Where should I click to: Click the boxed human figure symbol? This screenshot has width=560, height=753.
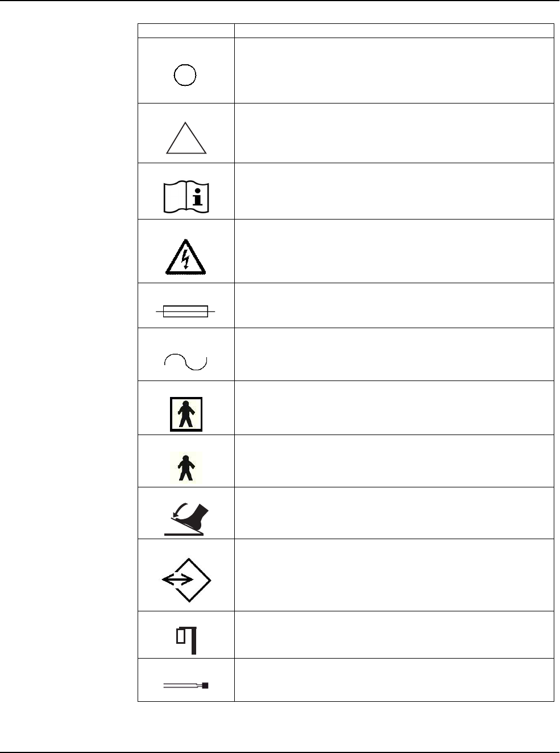coord(186,413)
